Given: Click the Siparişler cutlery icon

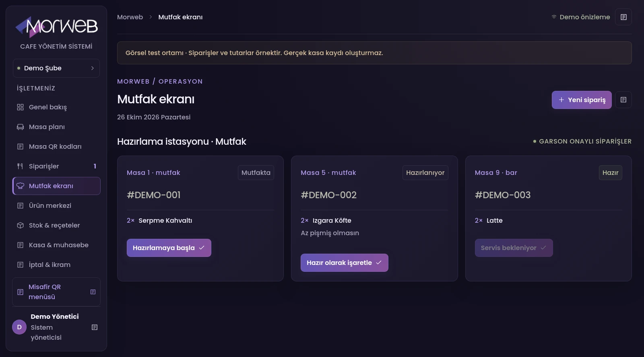Looking at the screenshot, I should click(x=20, y=166).
